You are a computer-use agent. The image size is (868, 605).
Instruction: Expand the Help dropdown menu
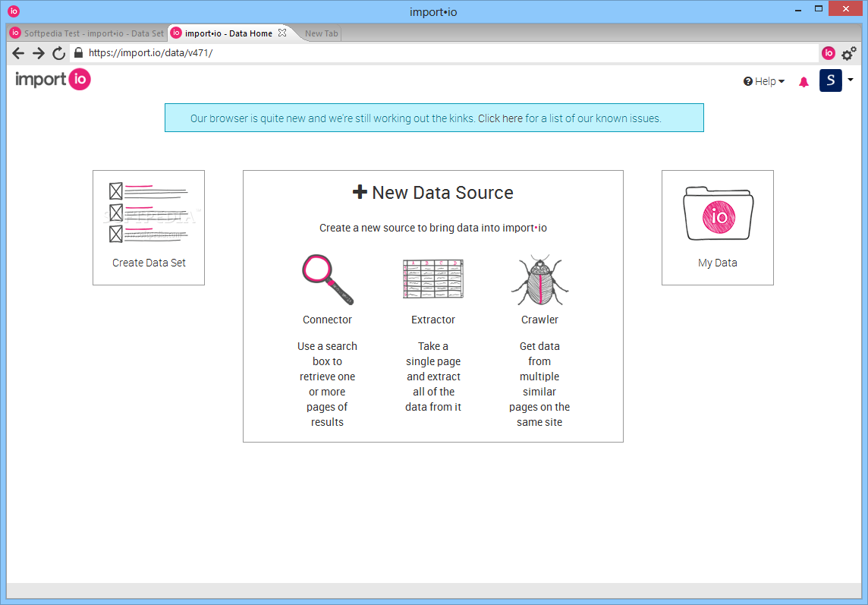click(x=764, y=81)
